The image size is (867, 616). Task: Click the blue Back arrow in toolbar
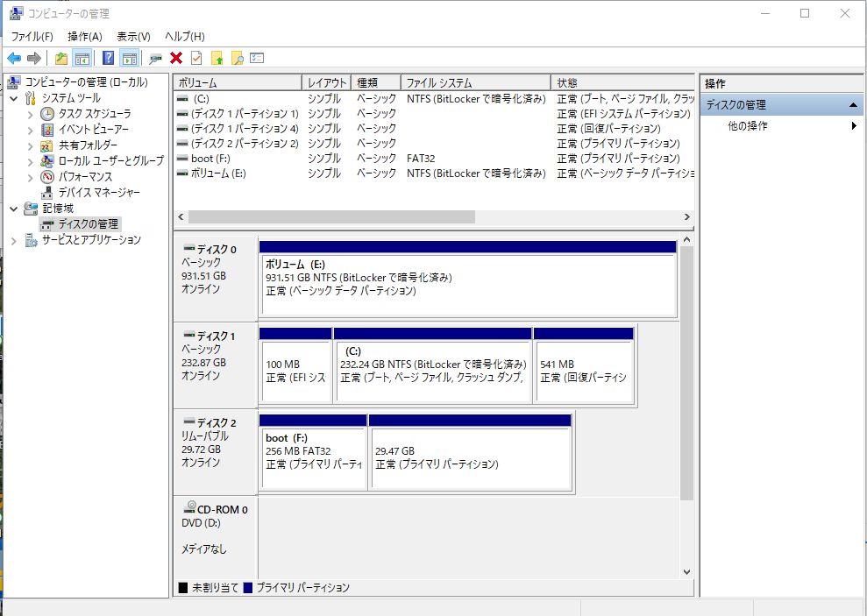(14, 59)
